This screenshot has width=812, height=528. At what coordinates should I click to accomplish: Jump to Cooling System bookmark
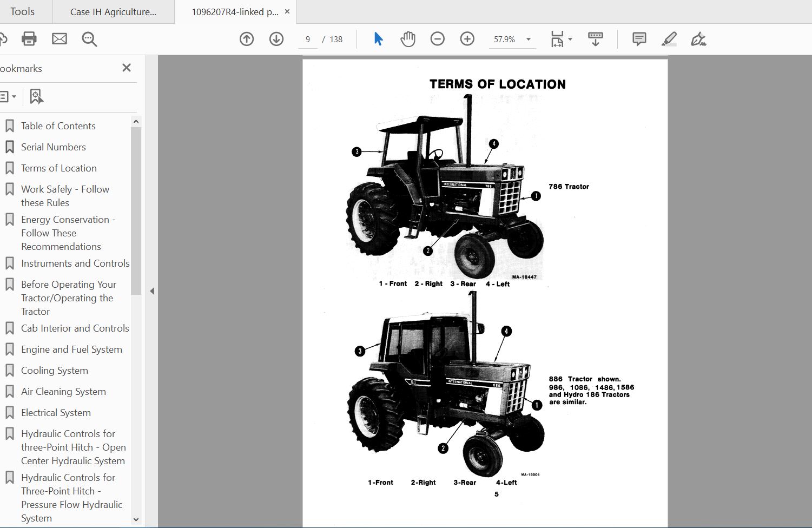54,370
